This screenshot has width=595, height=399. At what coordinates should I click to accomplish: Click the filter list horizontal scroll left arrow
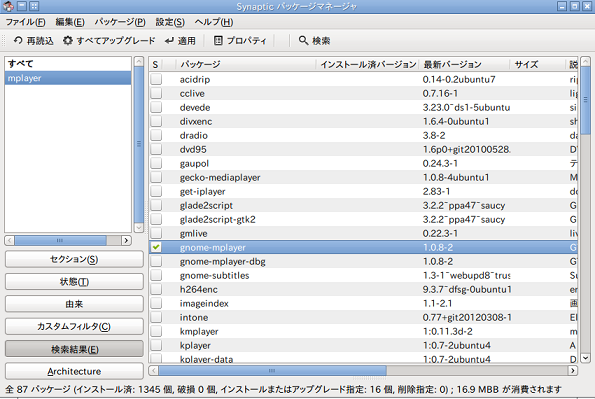pos(9,240)
